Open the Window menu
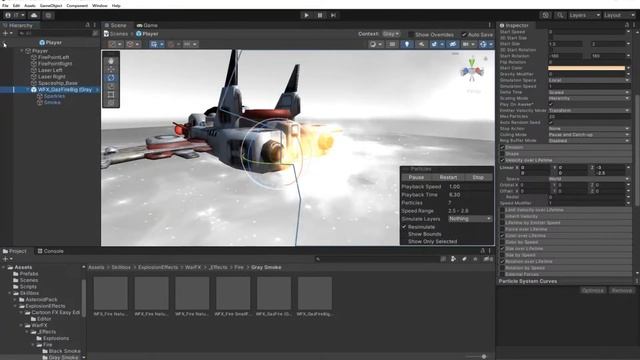The image size is (640, 360). coord(100,6)
